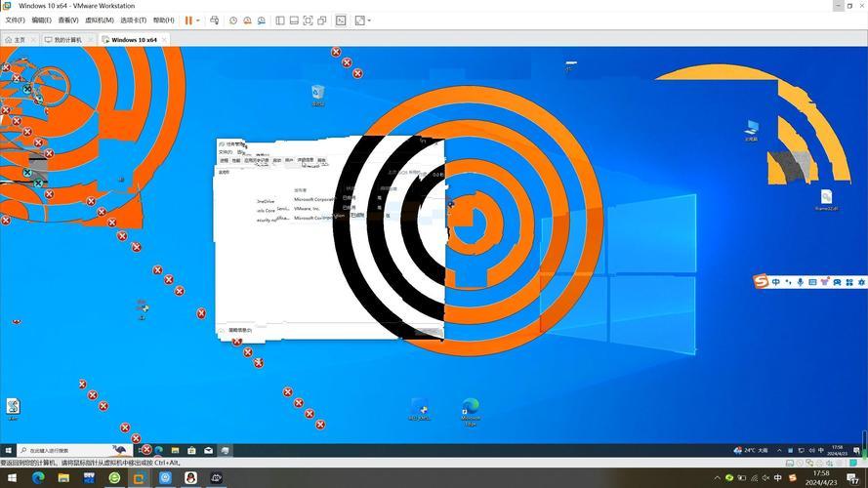868x488 pixels.
Task: Switch to the 我的计算机 tab
Action: click(x=67, y=40)
